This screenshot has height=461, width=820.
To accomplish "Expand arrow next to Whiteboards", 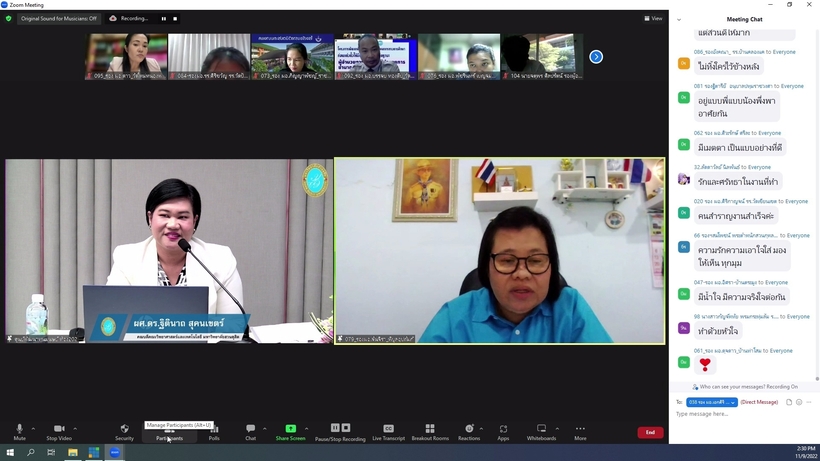I will tap(557, 429).
